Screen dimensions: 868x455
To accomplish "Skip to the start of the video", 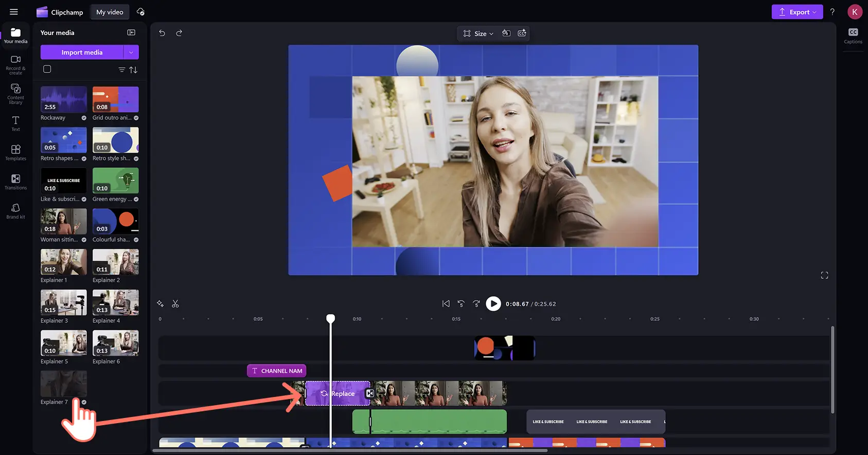I will [446, 304].
